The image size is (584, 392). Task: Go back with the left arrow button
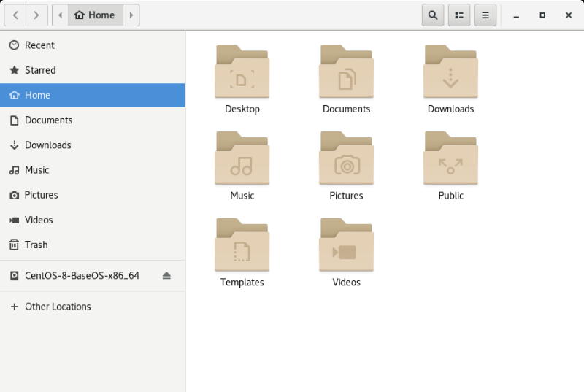15,15
